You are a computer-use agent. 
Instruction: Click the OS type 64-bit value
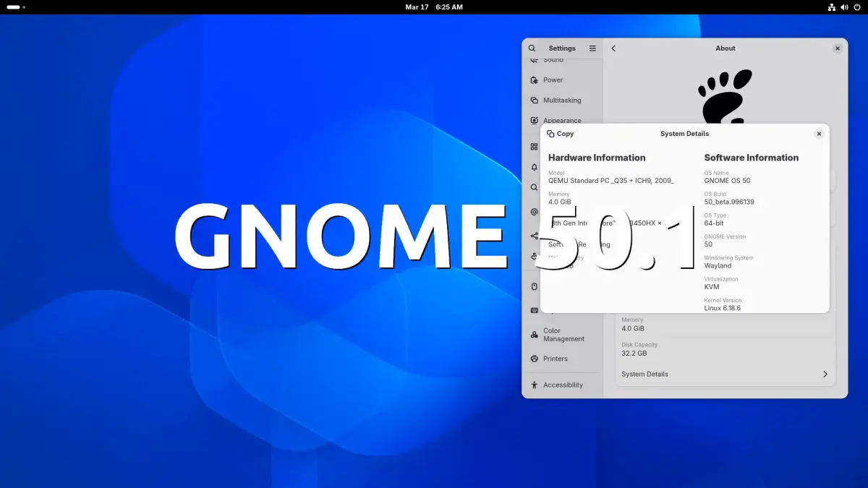coord(714,223)
